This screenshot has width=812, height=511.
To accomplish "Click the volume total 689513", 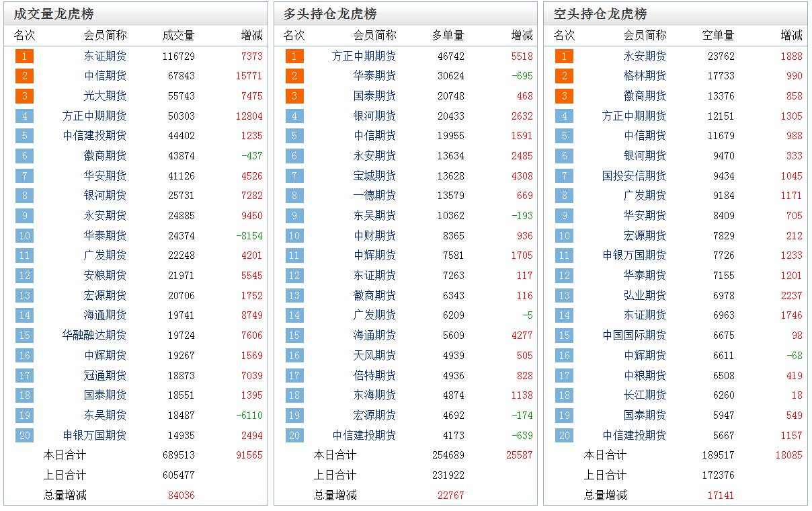I will [179, 455].
